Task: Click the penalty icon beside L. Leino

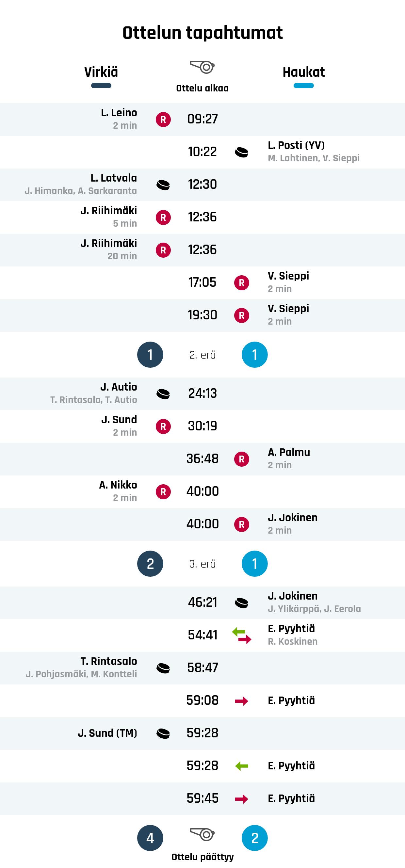Action: (163, 120)
